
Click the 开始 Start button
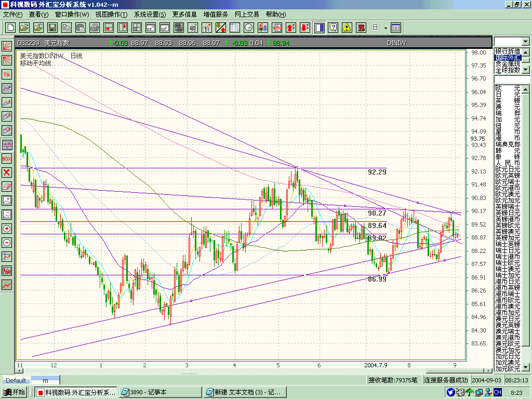pos(14,392)
